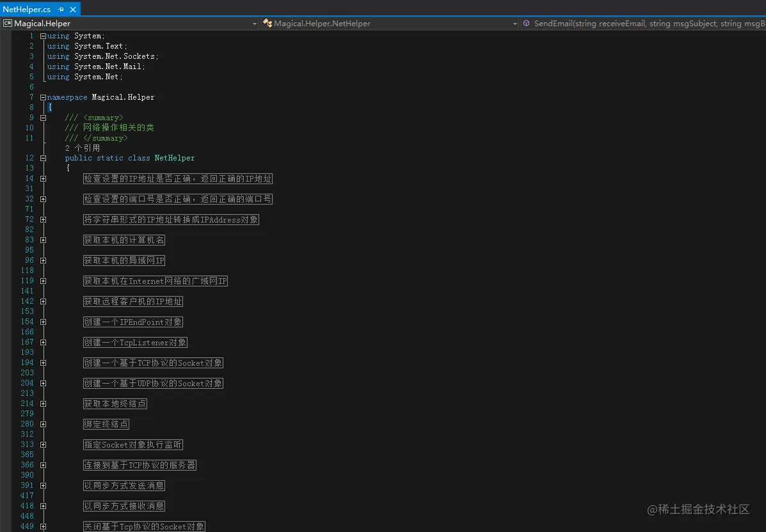Click the region label '连接到基于TCP协议的服务器'

[x=140, y=465]
